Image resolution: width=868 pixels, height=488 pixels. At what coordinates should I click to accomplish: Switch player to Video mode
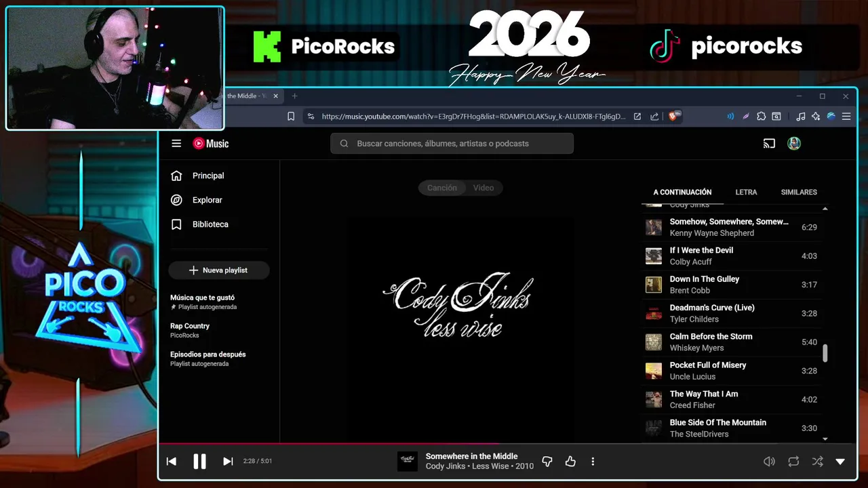tap(484, 188)
